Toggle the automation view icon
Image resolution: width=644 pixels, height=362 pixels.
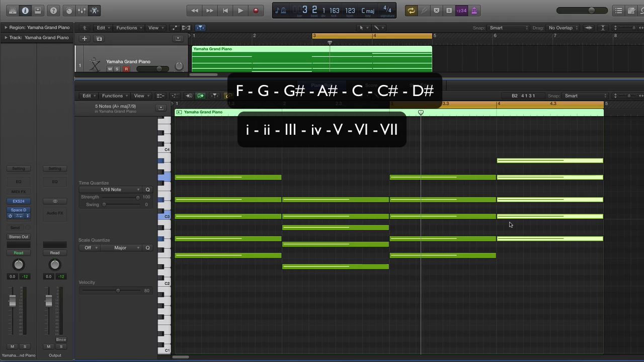pyautogui.click(x=175, y=28)
